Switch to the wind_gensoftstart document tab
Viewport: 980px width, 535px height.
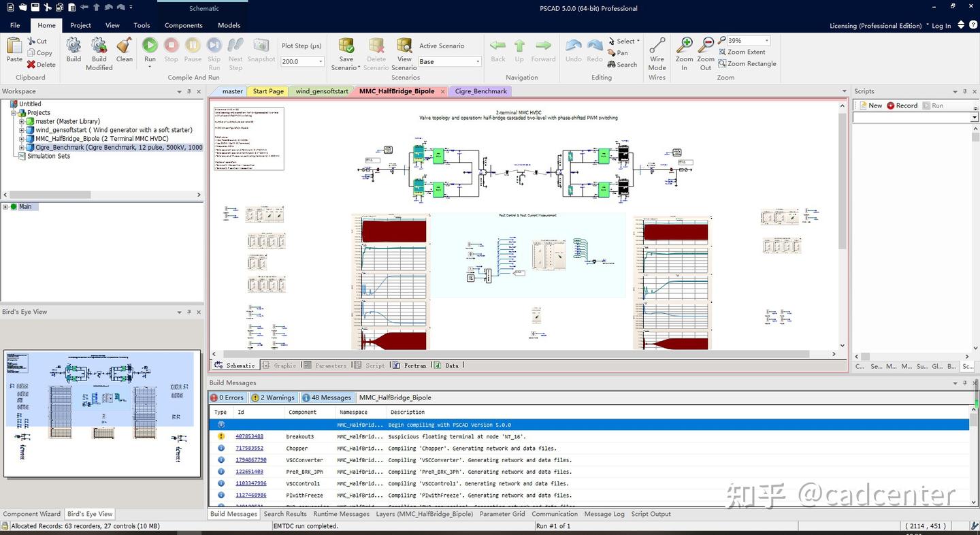[x=322, y=91]
